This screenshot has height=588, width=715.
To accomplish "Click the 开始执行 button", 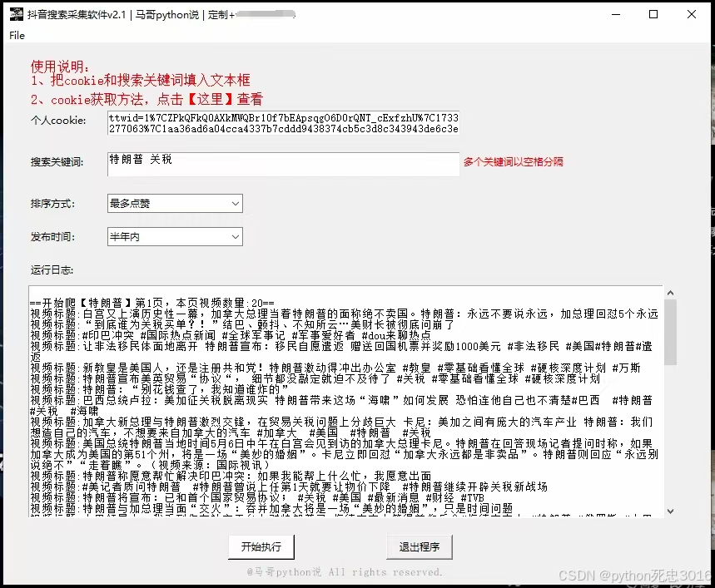I will 261,546.
